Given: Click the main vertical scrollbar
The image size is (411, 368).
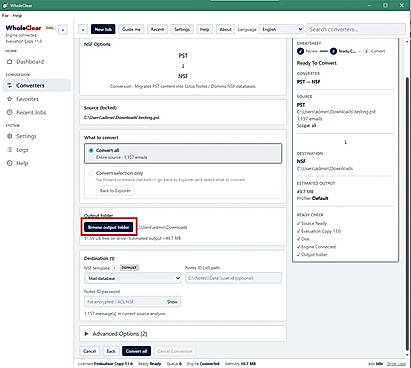Looking at the screenshot, I should pyautogui.click(x=407, y=213).
